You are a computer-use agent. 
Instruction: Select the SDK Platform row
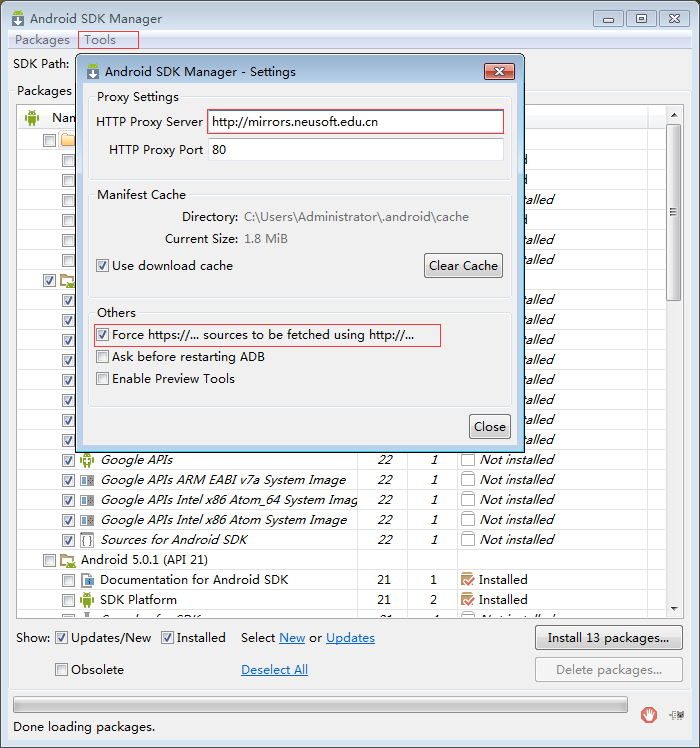(138, 600)
